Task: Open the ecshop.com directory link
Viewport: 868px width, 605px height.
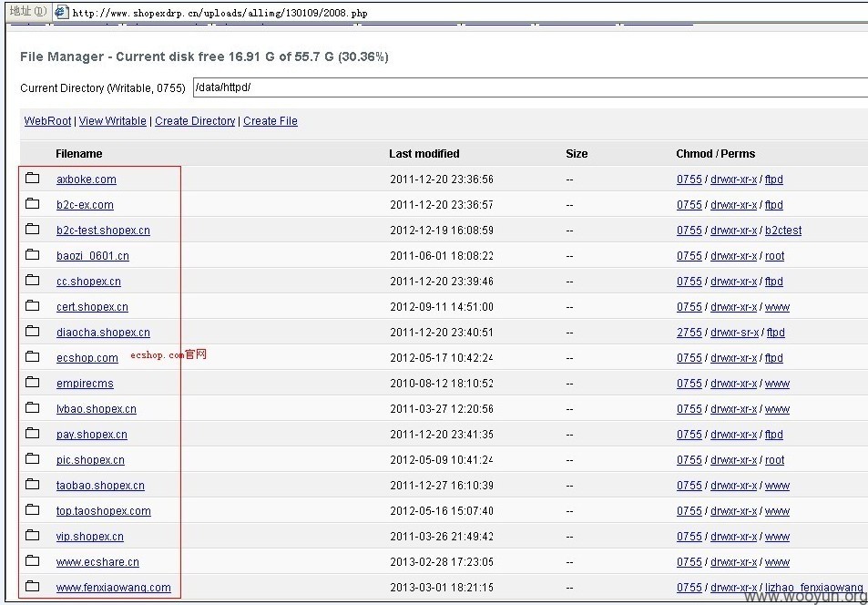Action: click(x=87, y=358)
